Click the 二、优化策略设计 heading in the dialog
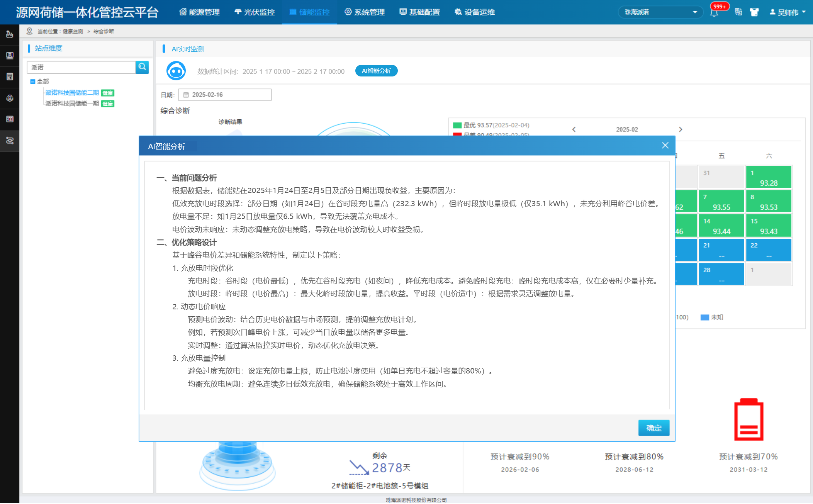 point(187,243)
